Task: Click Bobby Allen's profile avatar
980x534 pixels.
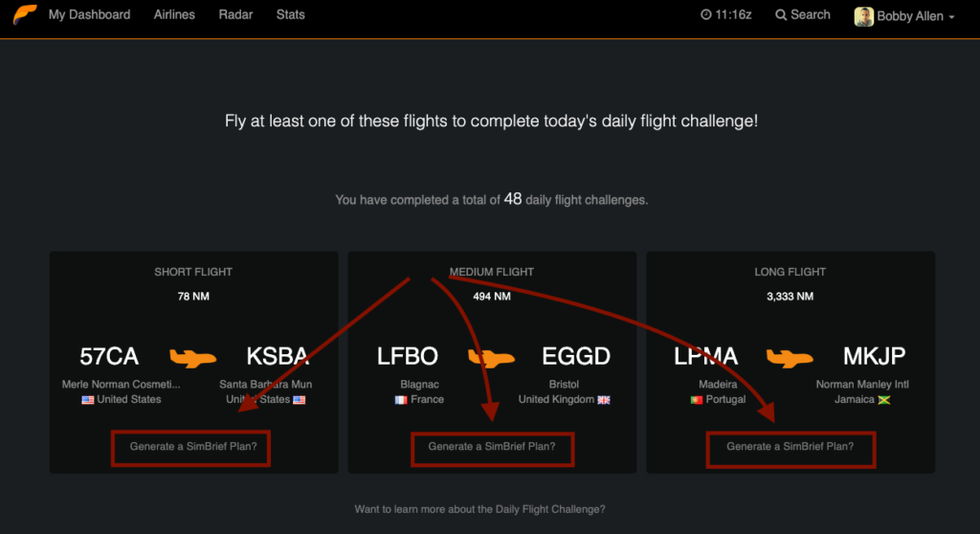Action: [864, 16]
